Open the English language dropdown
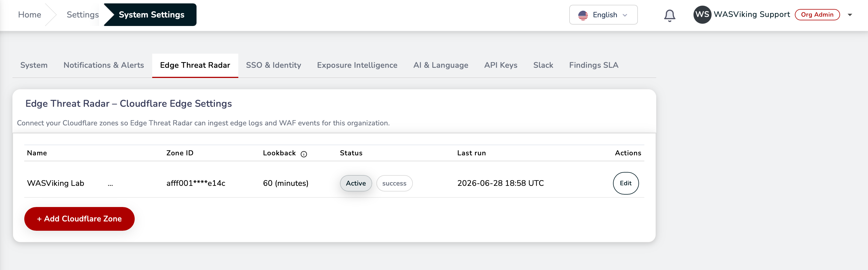 tap(603, 15)
